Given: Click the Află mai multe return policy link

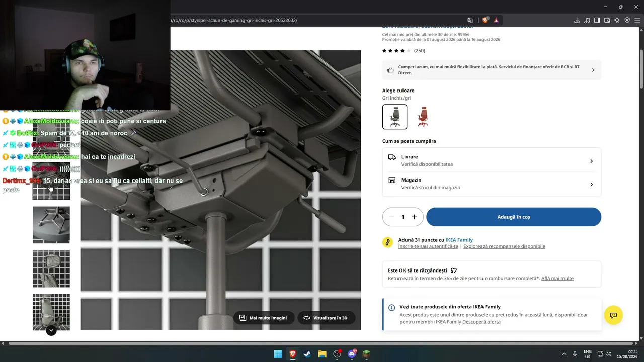Looking at the screenshot, I should pyautogui.click(x=557, y=278).
